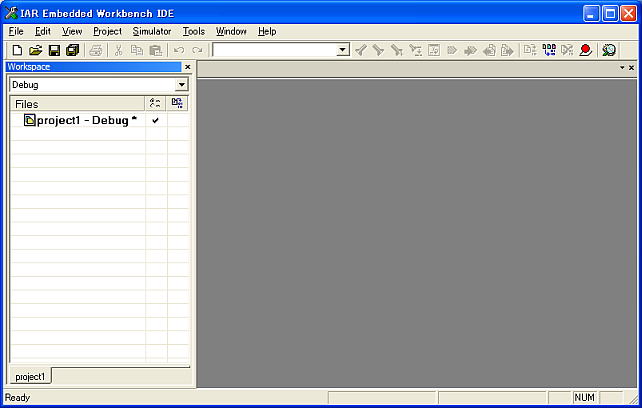Click the project1 file icon in the tree

click(x=29, y=120)
